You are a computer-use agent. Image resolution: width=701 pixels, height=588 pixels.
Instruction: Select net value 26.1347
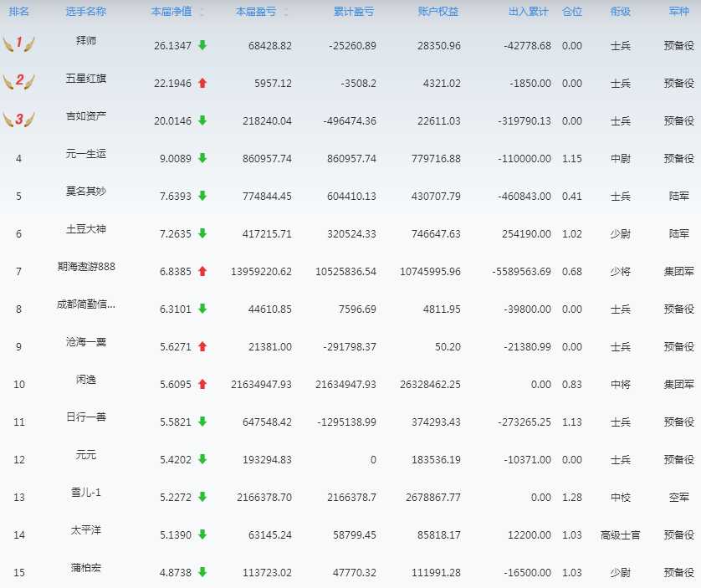coord(172,46)
